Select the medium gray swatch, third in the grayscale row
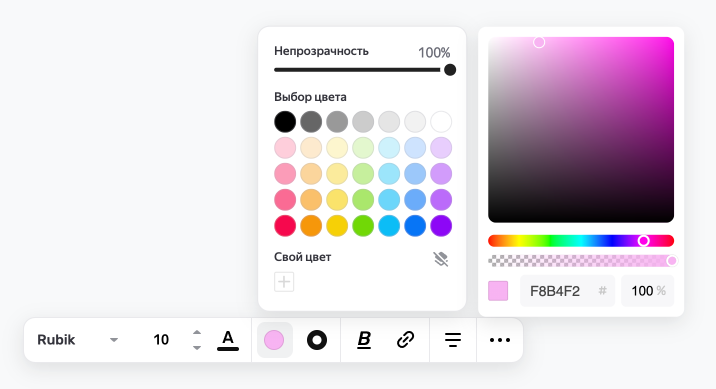The height and width of the screenshot is (389, 716). (337, 122)
